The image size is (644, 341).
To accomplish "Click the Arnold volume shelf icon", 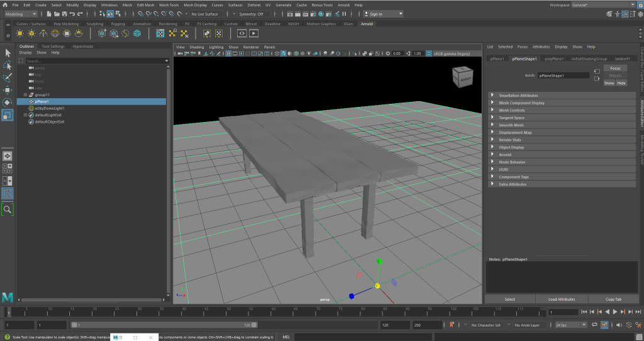I will (137, 34).
